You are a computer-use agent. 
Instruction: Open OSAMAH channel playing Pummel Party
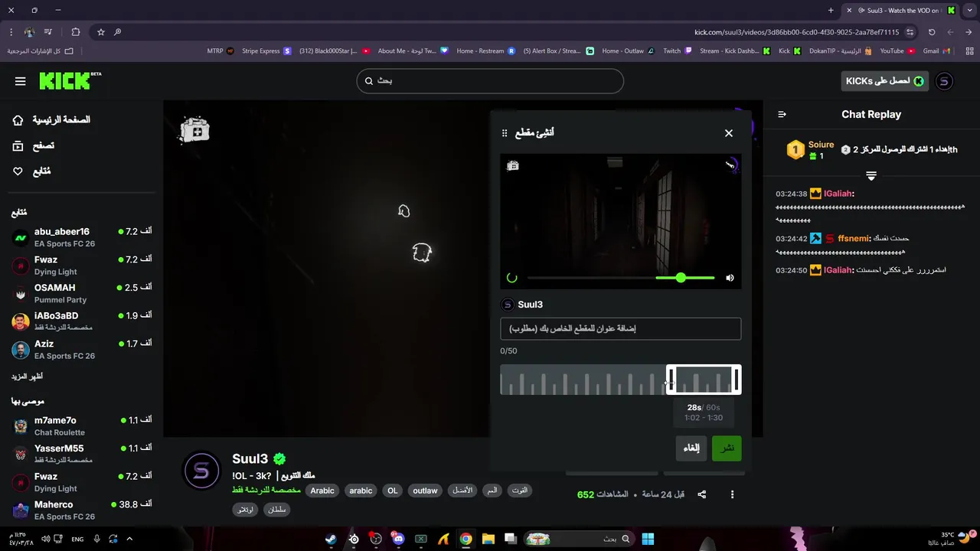pyautogui.click(x=82, y=293)
